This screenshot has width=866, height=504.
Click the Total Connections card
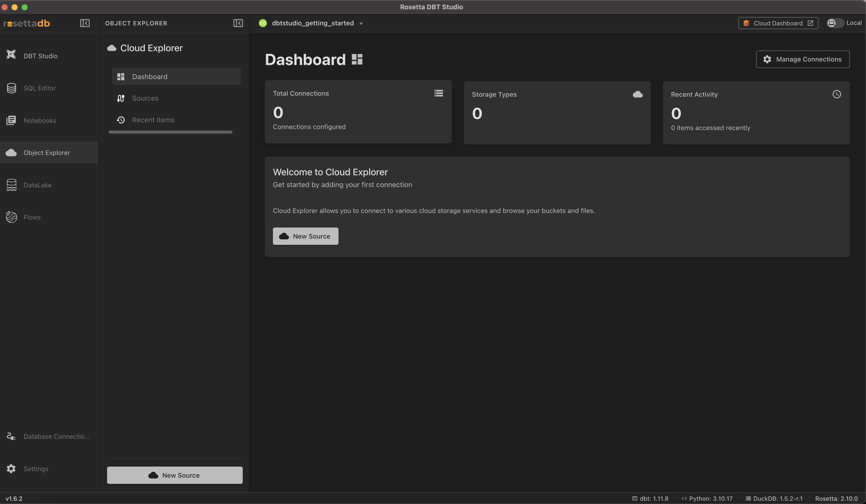click(x=358, y=111)
